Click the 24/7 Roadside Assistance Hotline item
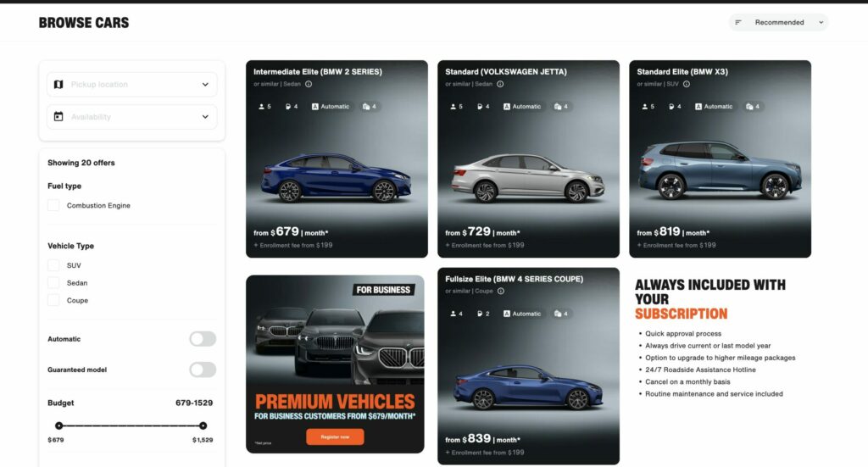 tap(700, 370)
